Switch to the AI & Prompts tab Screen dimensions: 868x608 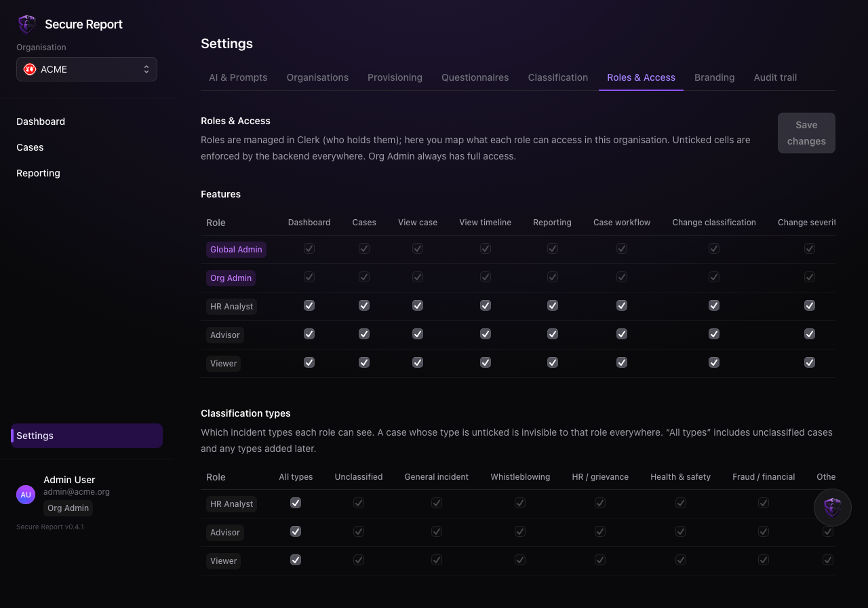[238, 77]
